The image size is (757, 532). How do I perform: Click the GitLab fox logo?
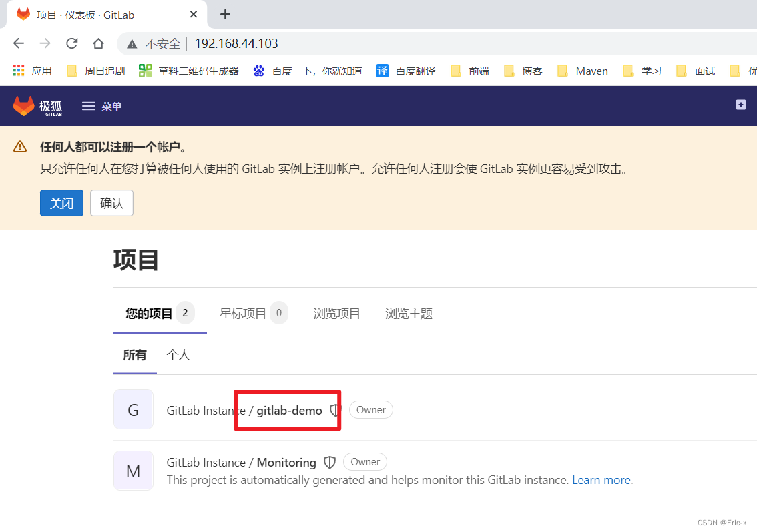pyautogui.click(x=24, y=106)
